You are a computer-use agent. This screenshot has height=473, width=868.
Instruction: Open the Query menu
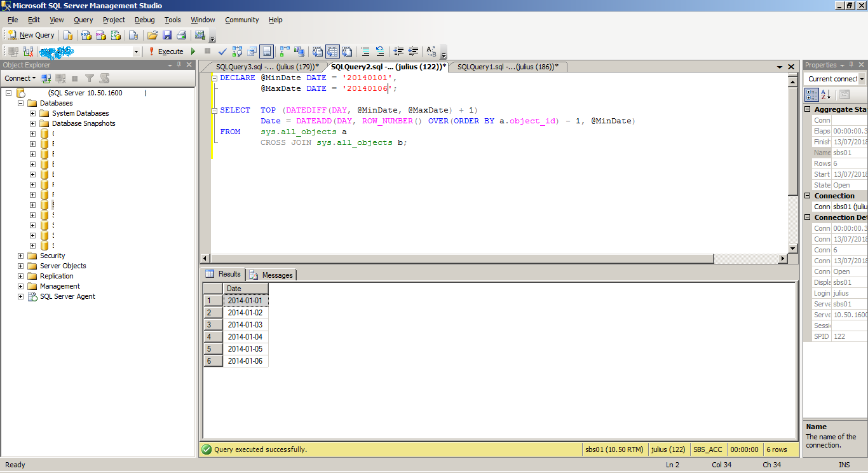coord(83,20)
